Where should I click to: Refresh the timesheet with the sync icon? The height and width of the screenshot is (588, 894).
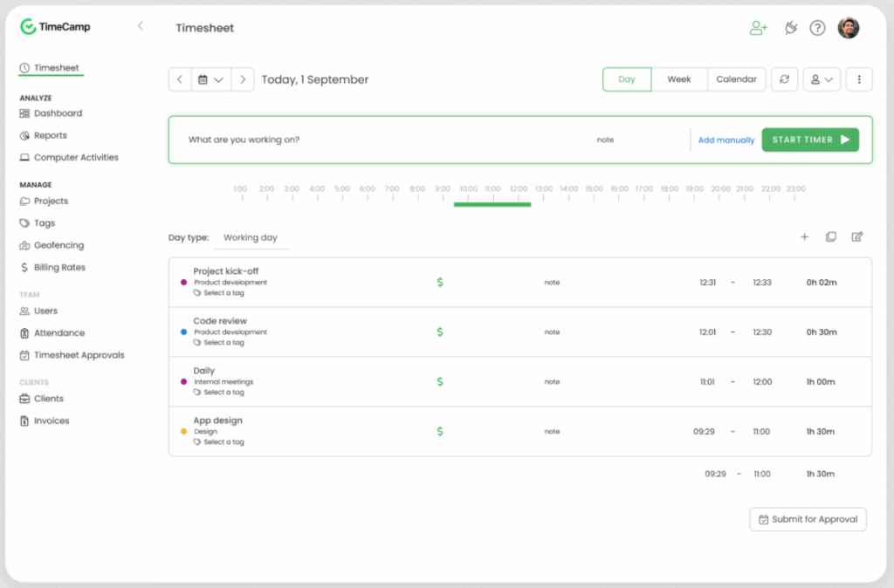coord(785,79)
